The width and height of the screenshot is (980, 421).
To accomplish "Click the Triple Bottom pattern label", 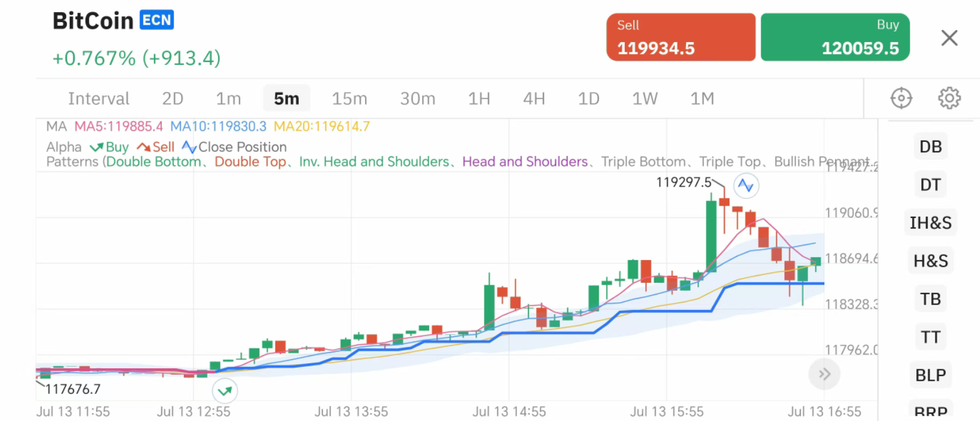I will (643, 162).
